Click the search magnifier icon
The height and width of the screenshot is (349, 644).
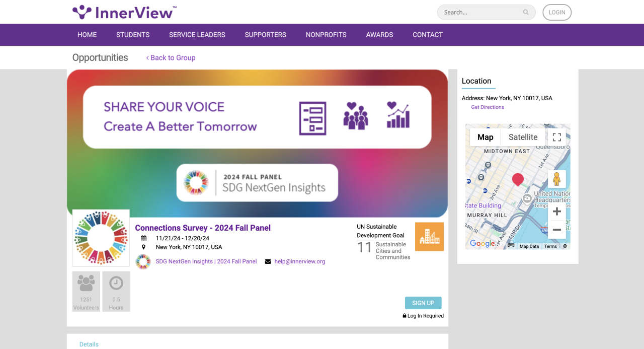point(526,12)
